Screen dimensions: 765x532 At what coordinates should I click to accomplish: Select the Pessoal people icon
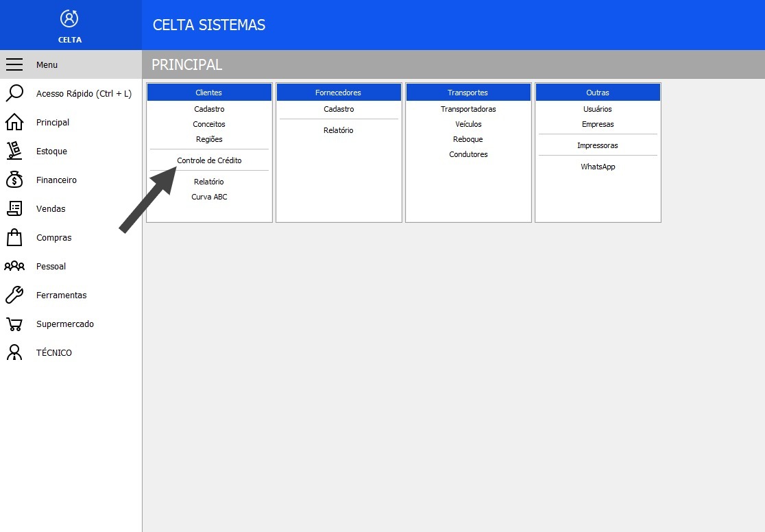14,266
